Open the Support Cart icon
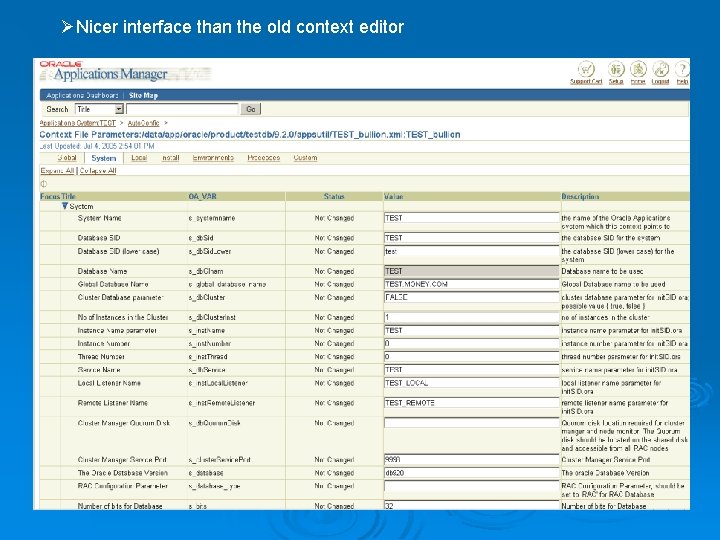 (x=586, y=69)
